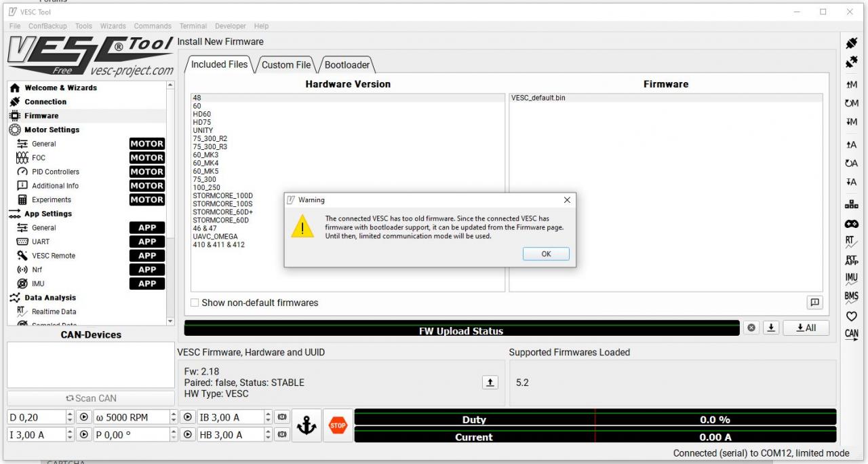
Task: Select FOC under Motor Settings
Action: (x=39, y=157)
